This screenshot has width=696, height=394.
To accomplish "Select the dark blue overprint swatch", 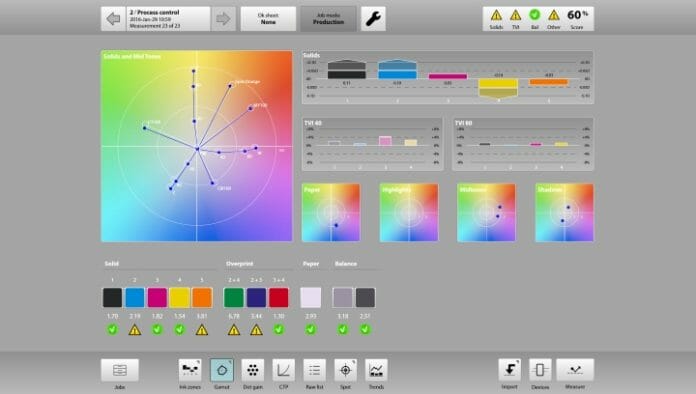I will pos(256,297).
